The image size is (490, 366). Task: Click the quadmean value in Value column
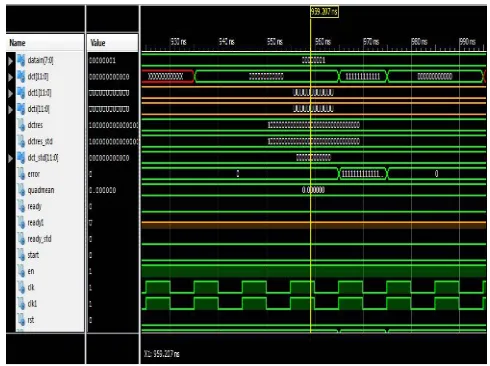click(102, 190)
